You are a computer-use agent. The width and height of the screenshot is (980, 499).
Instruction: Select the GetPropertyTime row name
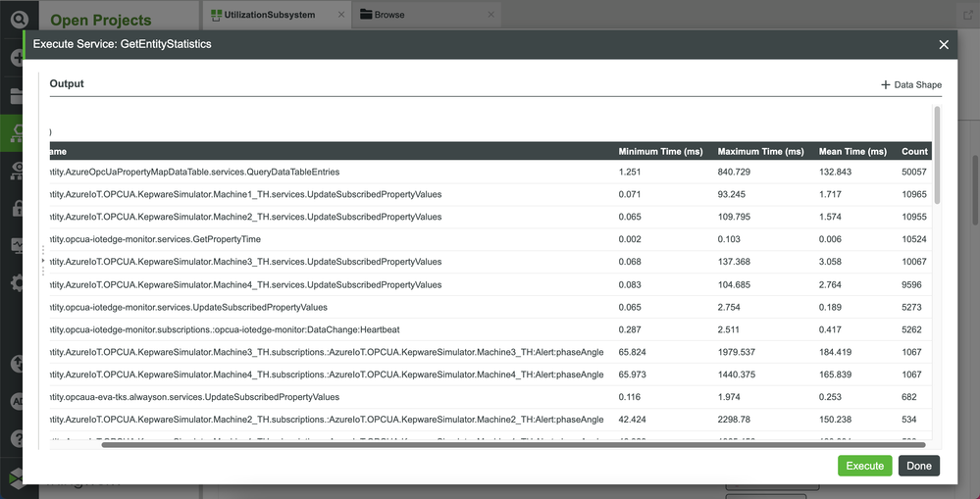point(156,239)
